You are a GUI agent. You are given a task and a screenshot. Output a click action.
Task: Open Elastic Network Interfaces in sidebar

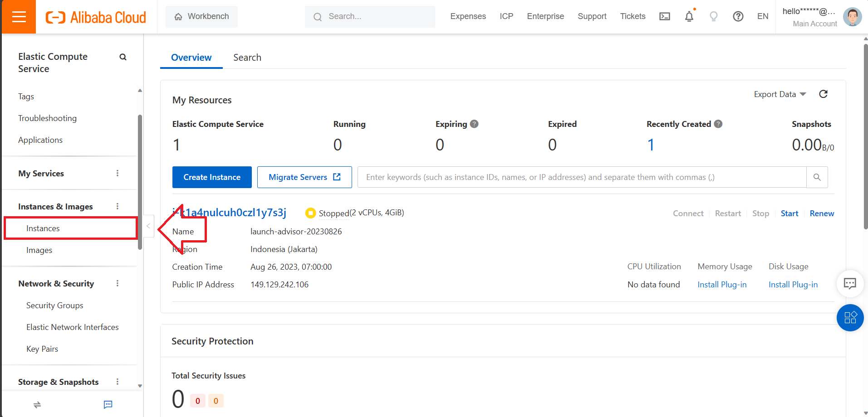coord(72,327)
